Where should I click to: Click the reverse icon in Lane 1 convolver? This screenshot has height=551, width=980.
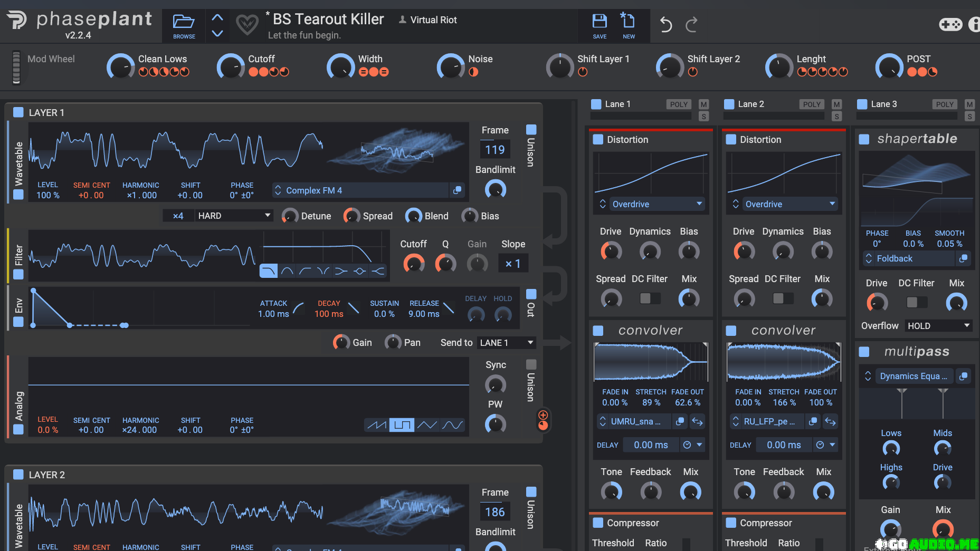pyautogui.click(x=697, y=421)
